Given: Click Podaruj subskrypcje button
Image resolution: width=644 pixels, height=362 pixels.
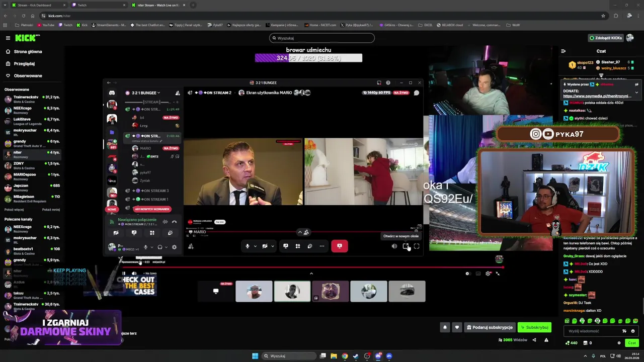Looking at the screenshot, I should click(490, 327).
